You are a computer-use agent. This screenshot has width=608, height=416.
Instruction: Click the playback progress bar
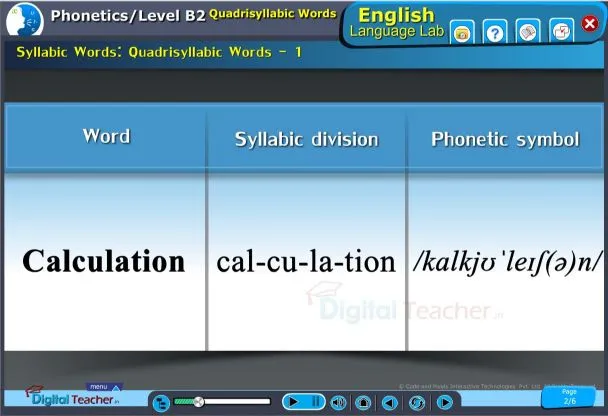tap(222, 401)
